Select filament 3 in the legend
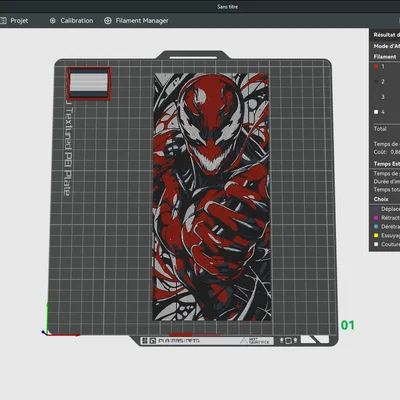Viewport: 400px width, 400px height. [x=383, y=97]
